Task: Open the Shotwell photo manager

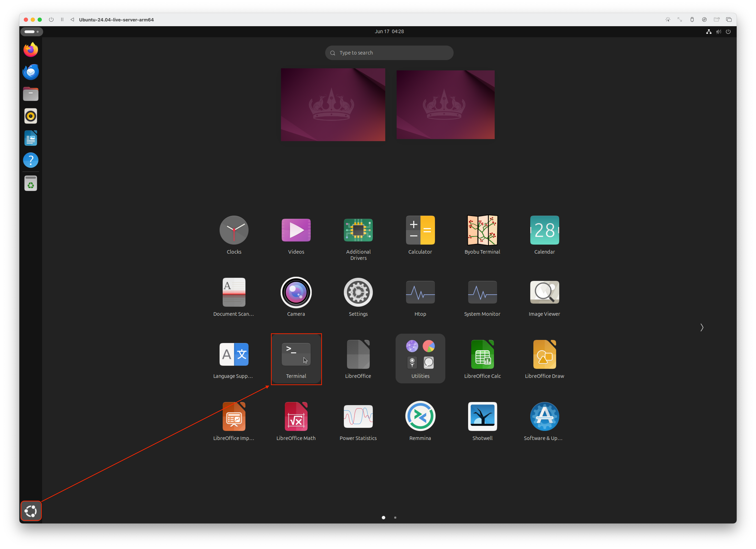Action: click(482, 416)
